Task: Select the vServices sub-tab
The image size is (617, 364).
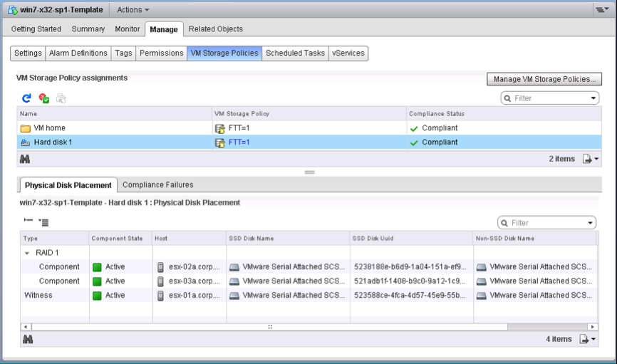Action: click(x=348, y=53)
